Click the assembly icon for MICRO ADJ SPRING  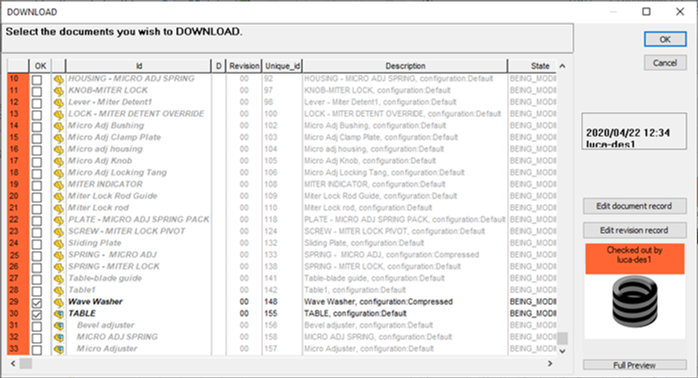(58, 338)
